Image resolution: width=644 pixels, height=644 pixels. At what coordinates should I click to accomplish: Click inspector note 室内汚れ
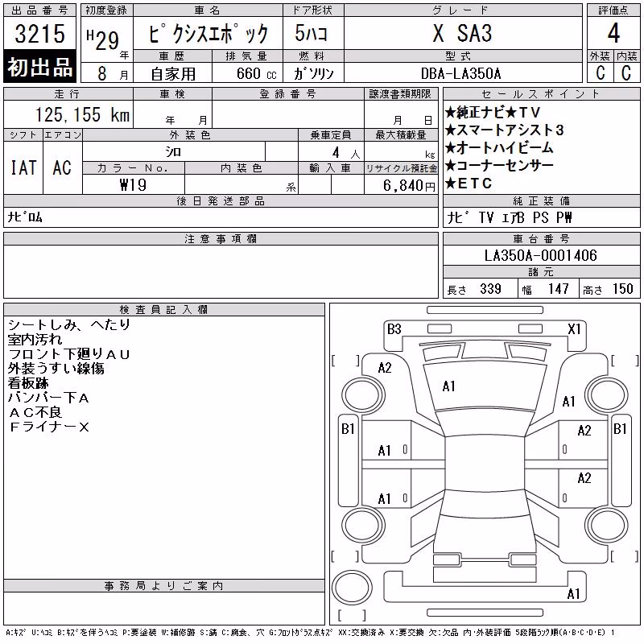click(x=35, y=339)
